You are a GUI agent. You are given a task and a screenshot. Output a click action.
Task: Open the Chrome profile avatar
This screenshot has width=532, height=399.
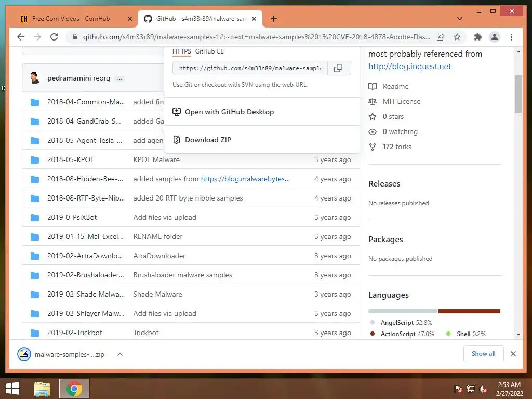coord(495,37)
